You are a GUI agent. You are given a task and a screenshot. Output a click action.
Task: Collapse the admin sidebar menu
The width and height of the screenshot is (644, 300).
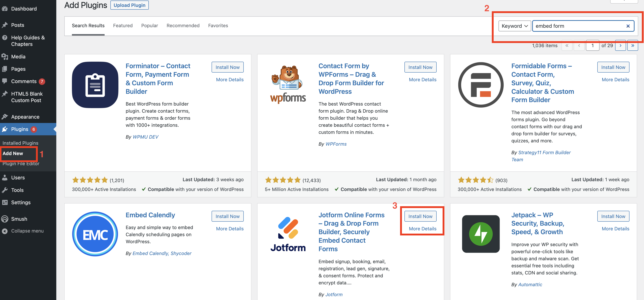(x=27, y=231)
